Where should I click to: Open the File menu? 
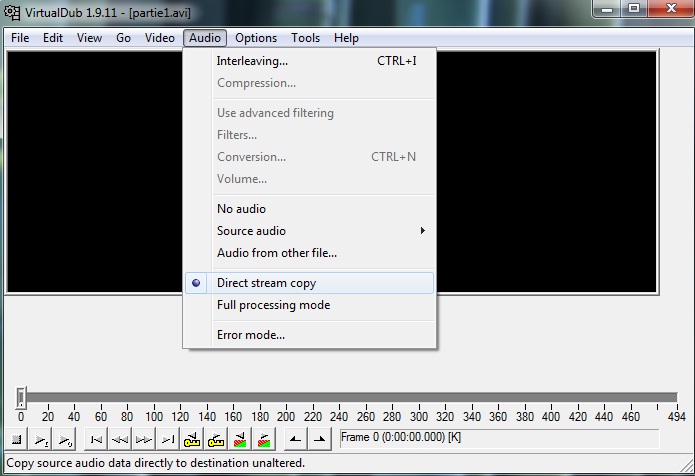(20, 38)
